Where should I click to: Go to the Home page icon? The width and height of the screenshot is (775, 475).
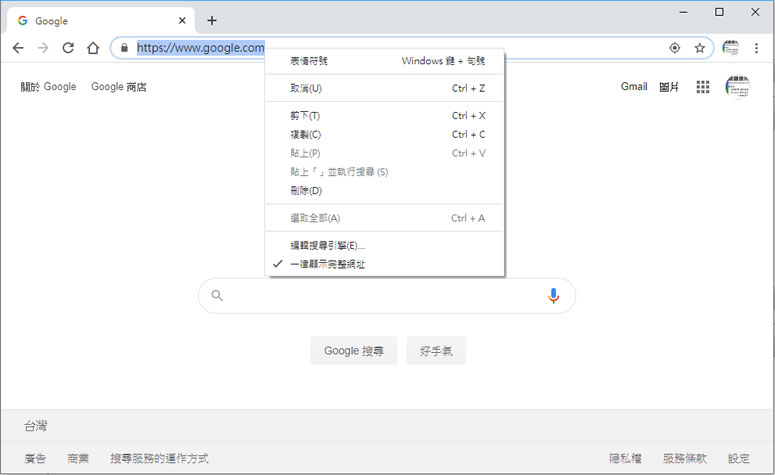click(x=93, y=48)
